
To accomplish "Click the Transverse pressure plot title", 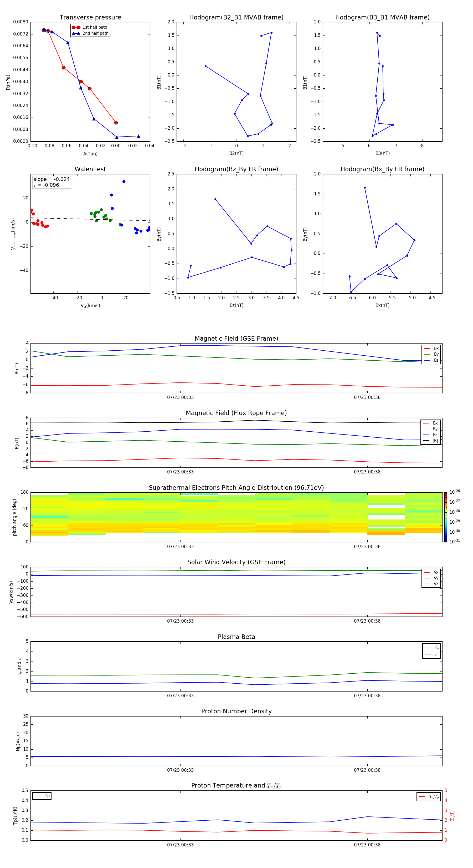I will coord(90,18).
